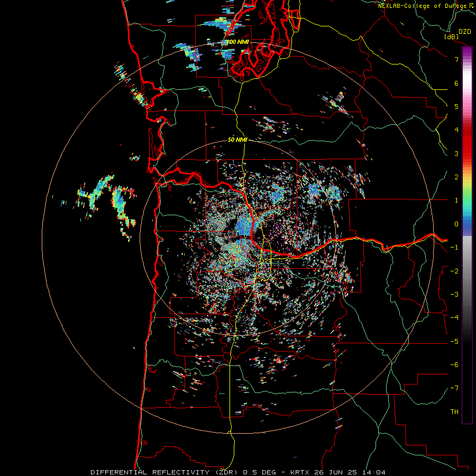Click the -3 value on color scale

(454, 295)
